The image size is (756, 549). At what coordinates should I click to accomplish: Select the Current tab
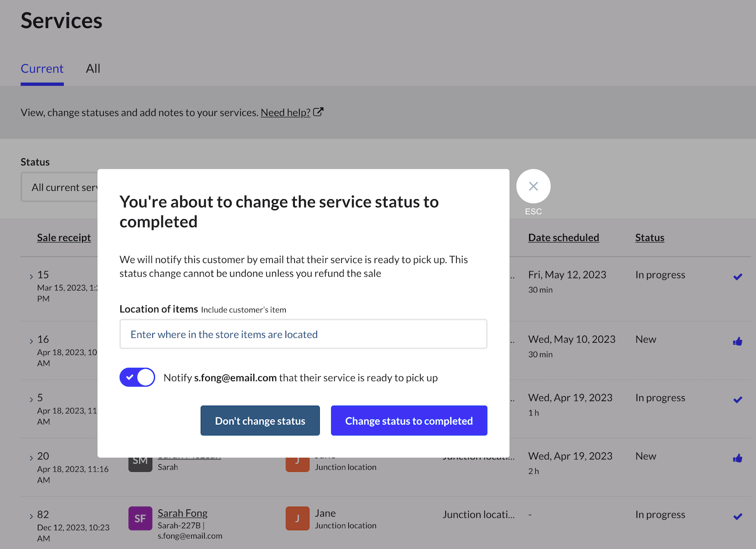click(42, 69)
